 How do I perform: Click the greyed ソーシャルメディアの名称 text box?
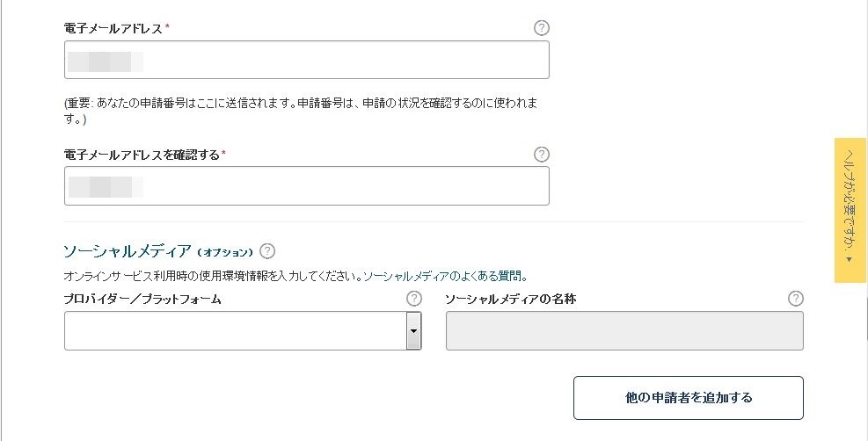point(624,330)
